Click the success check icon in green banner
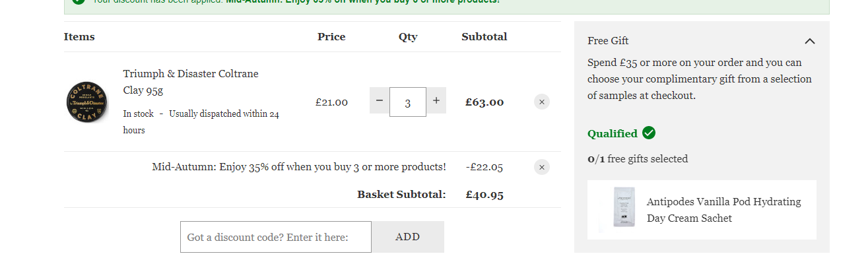868x262 pixels. coord(79,2)
